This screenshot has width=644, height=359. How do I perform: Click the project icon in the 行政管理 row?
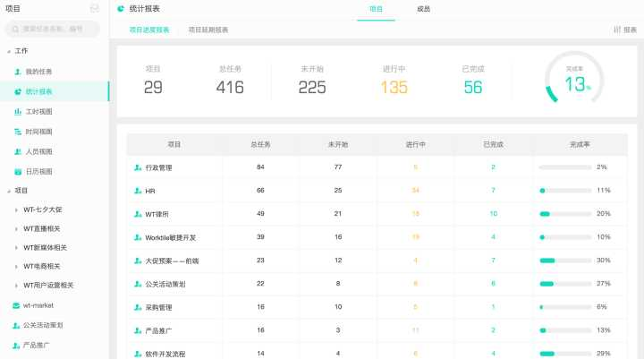tap(138, 167)
